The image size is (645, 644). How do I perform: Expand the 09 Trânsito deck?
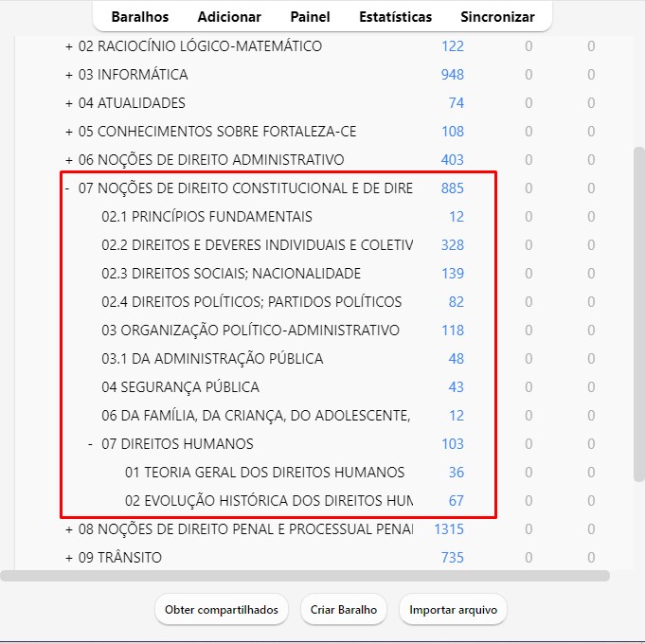tap(68, 558)
